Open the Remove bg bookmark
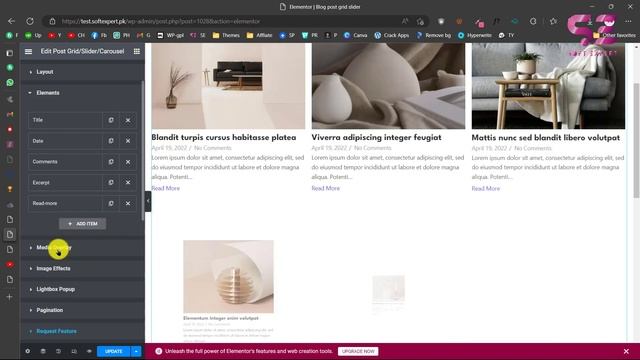Viewport: 640px width, 360px height. 433,36
